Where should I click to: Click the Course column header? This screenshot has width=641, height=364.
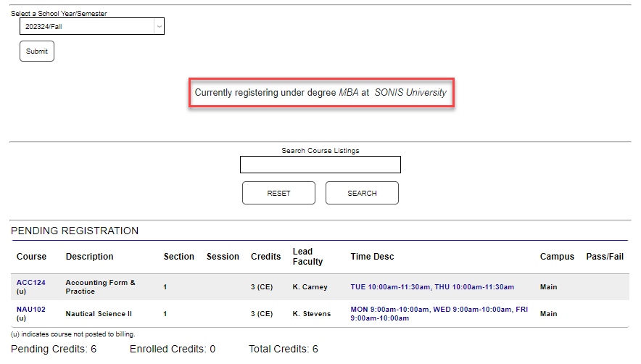[x=31, y=257]
